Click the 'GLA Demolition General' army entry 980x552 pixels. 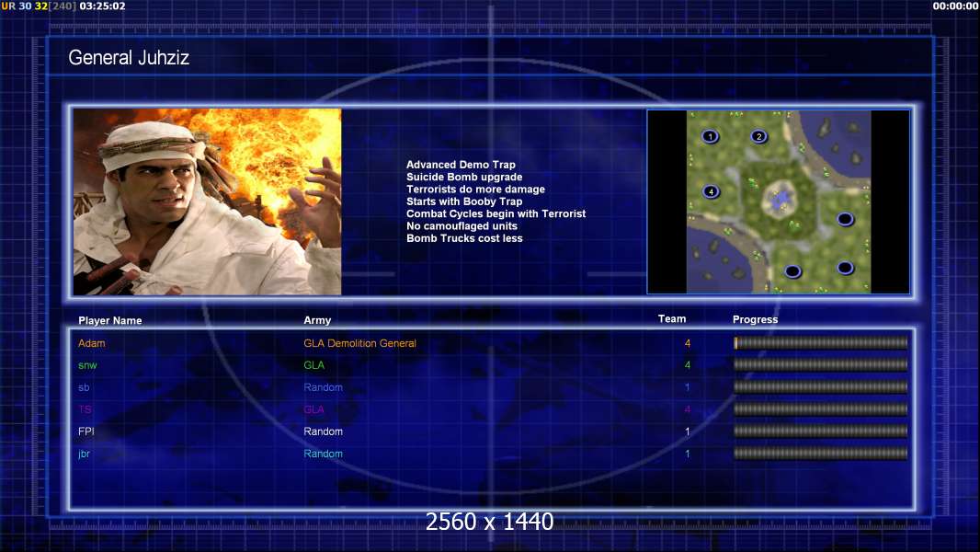tap(360, 343)
